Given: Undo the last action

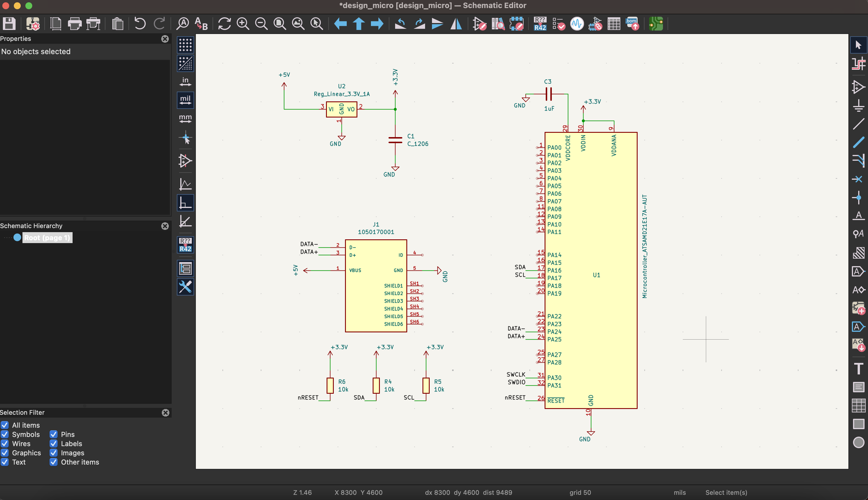Looking at the screenshot, I should tap(139, 23).
